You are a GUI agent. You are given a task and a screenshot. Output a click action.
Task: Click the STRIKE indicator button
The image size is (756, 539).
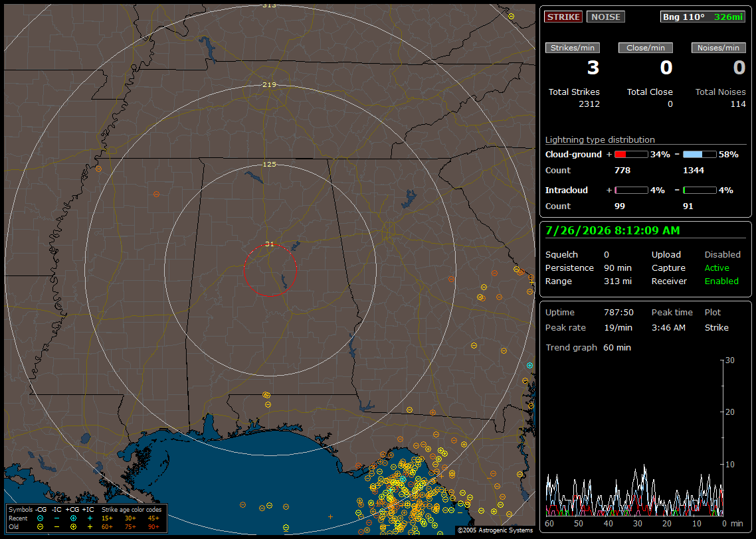pyautogui.click(x=563, y=17)
